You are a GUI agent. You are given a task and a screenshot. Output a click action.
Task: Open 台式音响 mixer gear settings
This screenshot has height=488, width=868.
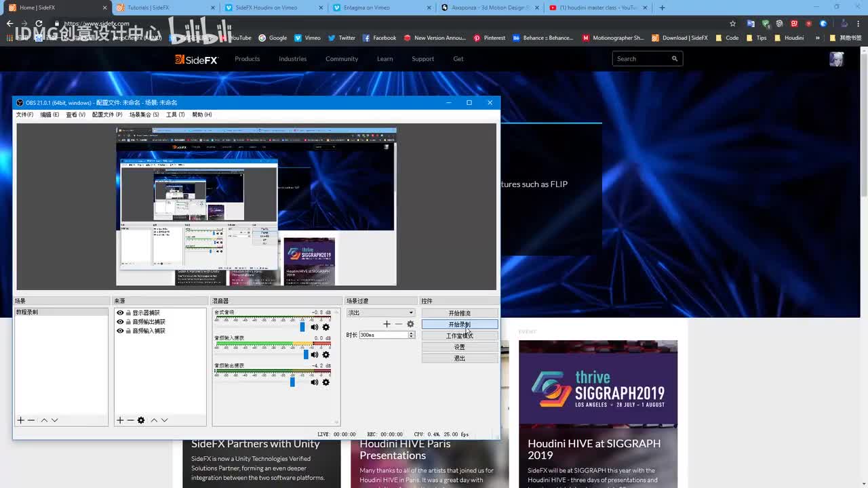tap(326, 327)
